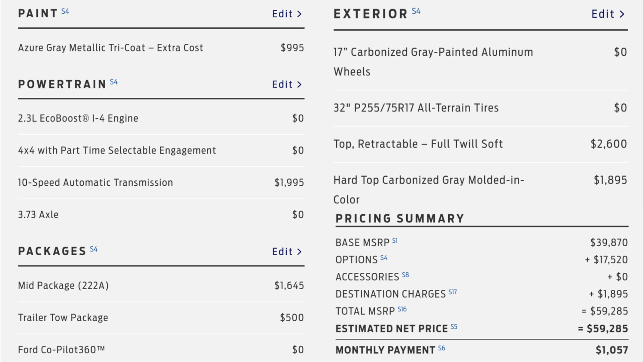The height and width of the screenshot is (362, 644).
Task: Click Edit link in Powertrain section
Action: [286, 84]
